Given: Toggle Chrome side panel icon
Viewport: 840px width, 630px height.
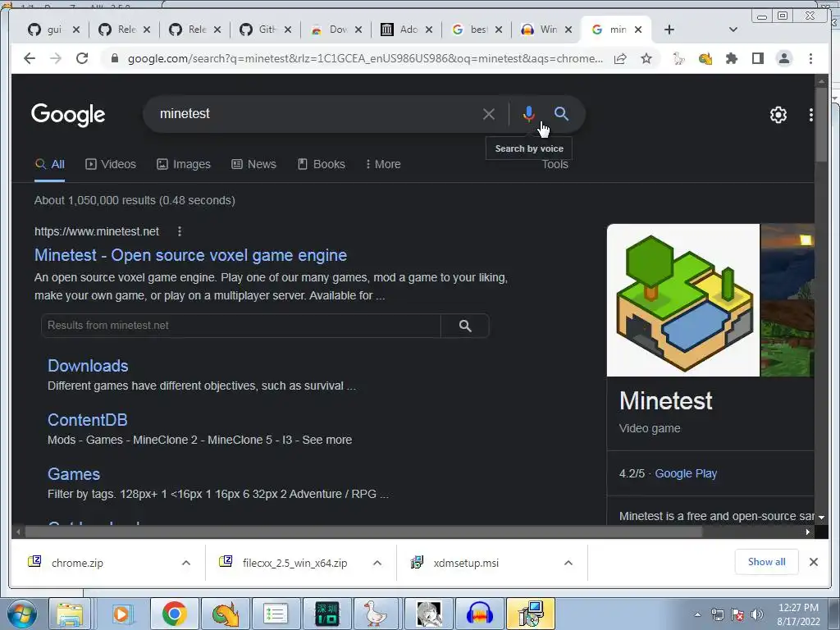Looking at the screenshot, I should tap(757, 58).
